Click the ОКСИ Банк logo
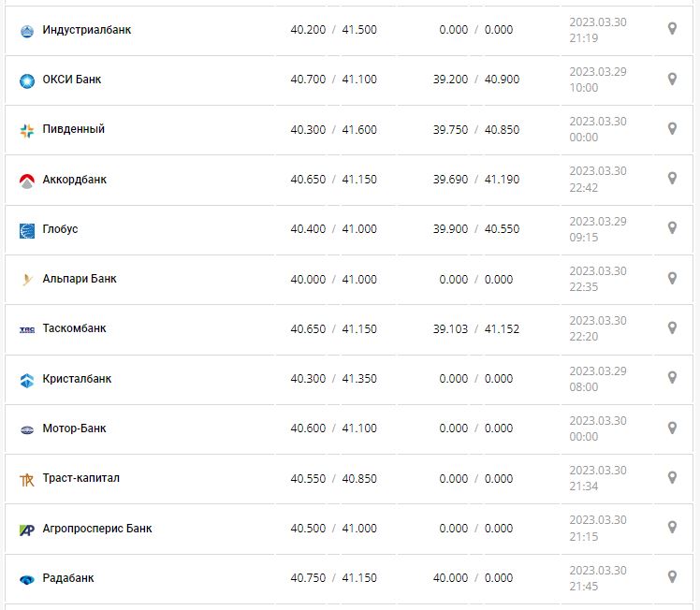Screen dimensions: 700x610 tap(26, 80)
